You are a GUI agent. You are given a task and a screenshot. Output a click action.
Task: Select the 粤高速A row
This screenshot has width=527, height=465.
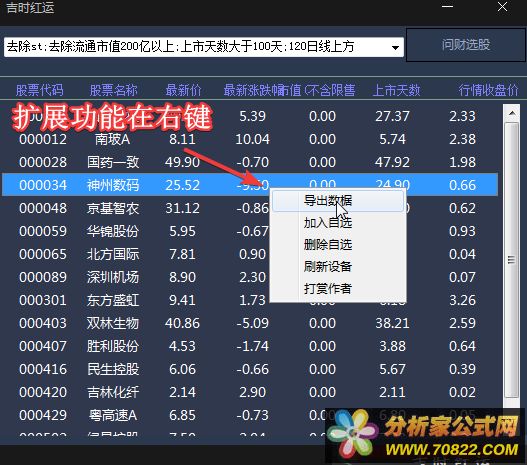pyautogui.click(x=250, y=415)
